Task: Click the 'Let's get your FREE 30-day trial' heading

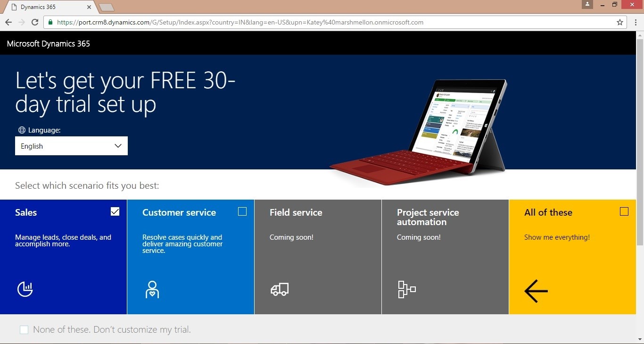Action: [125, 92]
